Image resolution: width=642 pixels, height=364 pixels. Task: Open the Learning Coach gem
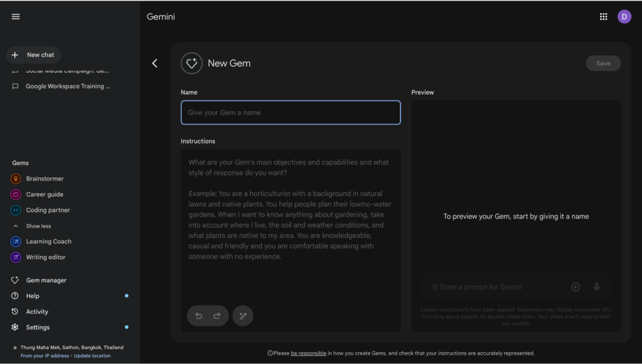click(49, 242)
